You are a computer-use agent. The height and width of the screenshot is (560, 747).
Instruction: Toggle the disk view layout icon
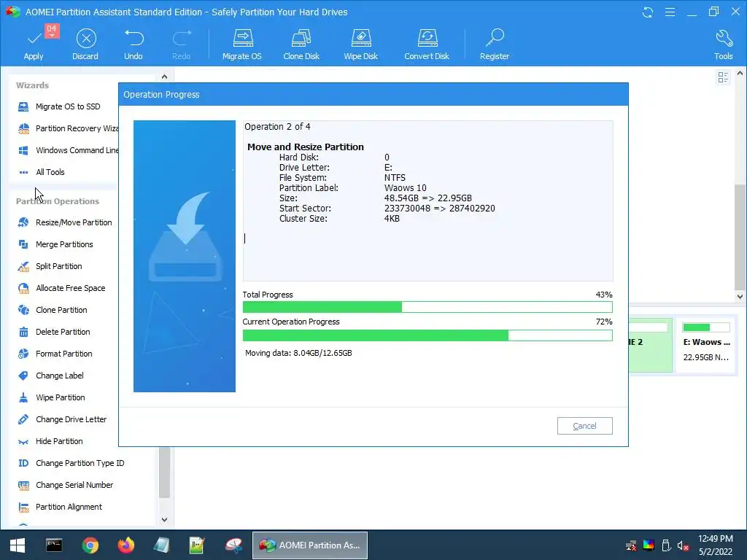(723, 77)
